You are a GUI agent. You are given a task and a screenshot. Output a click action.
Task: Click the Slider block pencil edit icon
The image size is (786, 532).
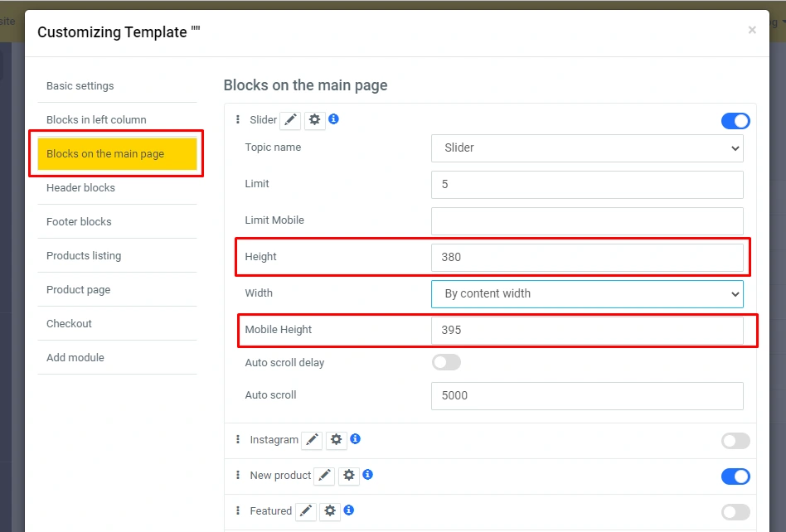coord(290,120)
